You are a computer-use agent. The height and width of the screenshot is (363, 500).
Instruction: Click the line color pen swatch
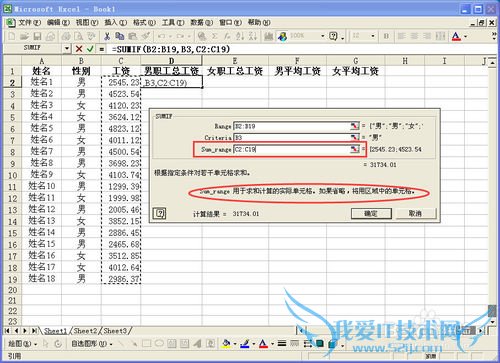[x=245, y=343]
